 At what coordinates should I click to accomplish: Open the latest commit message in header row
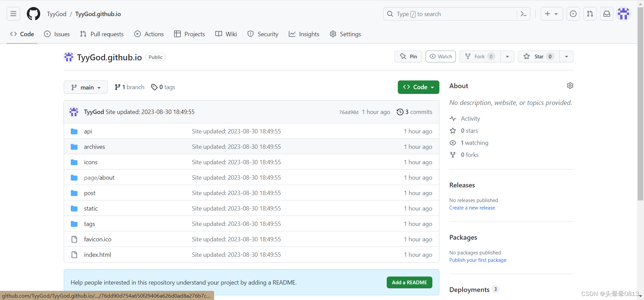pyautogui.click(x=150, y=112)
